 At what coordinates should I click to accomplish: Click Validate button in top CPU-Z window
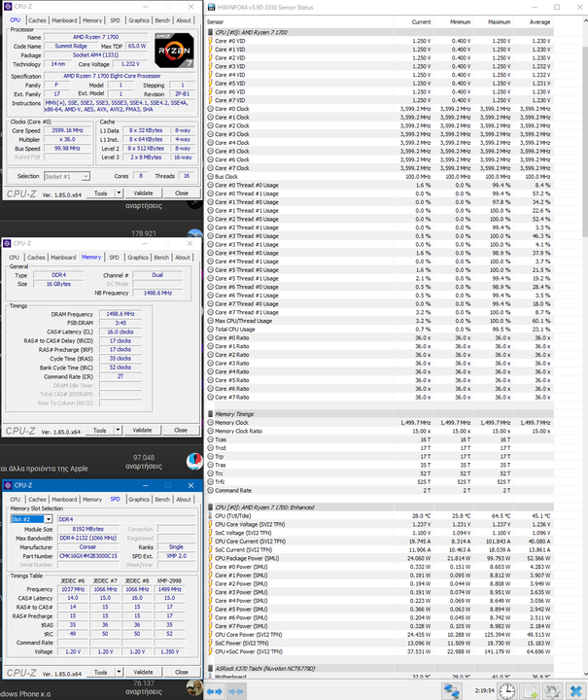143,193
